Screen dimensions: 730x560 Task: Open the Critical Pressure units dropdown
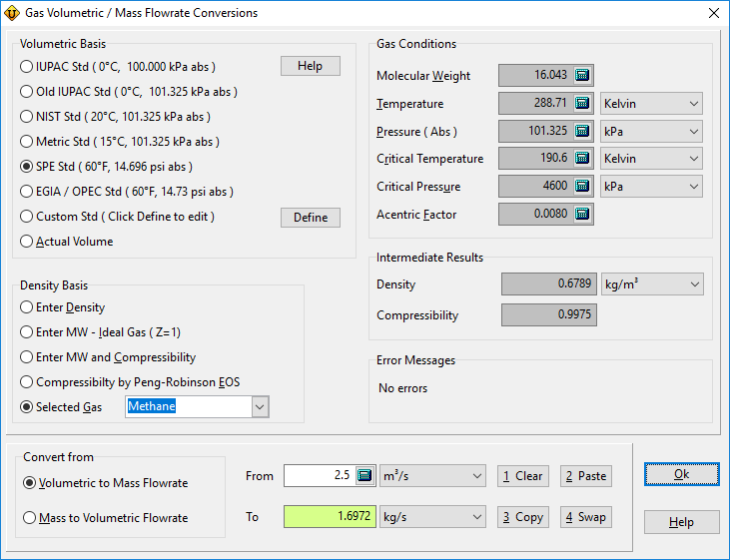pyautogui.click(x=651, y=187)
